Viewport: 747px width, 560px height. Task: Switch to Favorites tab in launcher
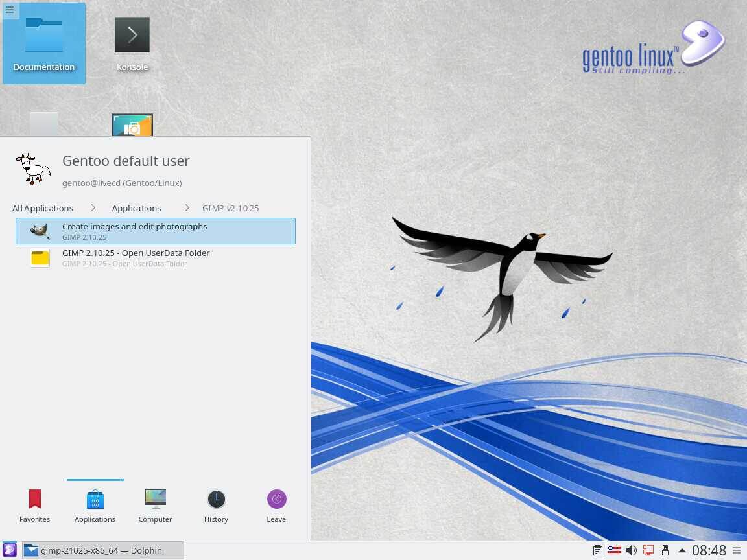pyautogui.click(x=35, y=506)
